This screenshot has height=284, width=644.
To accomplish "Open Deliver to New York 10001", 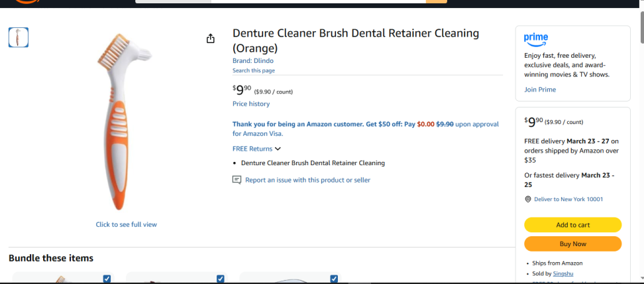I will tap(569, 199).
